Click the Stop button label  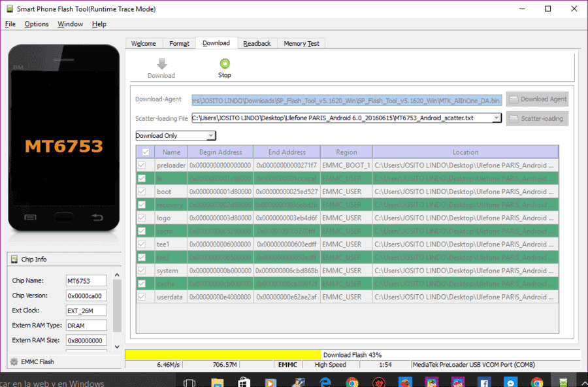[225, 75]
